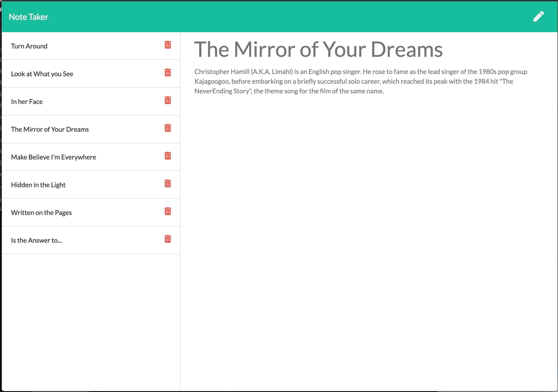The height and width of the screenshot is (392, 558).
Task: Open Look at What you See note
Action: [x=42, y=74]
